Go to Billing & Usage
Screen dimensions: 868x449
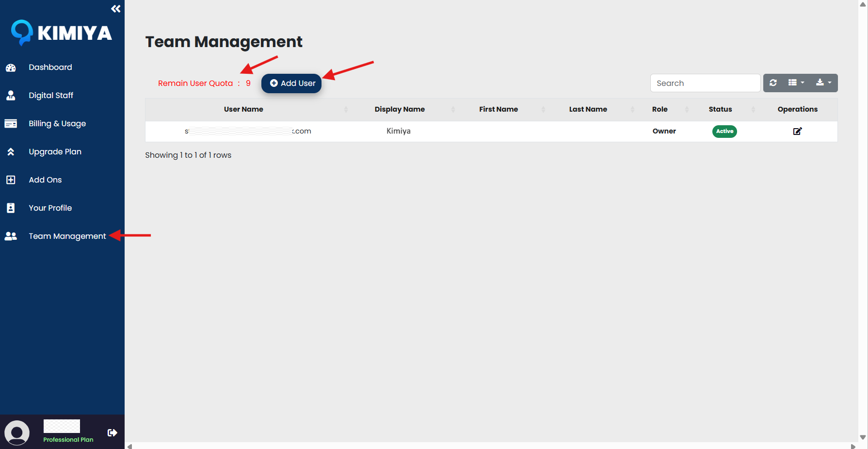57,123
